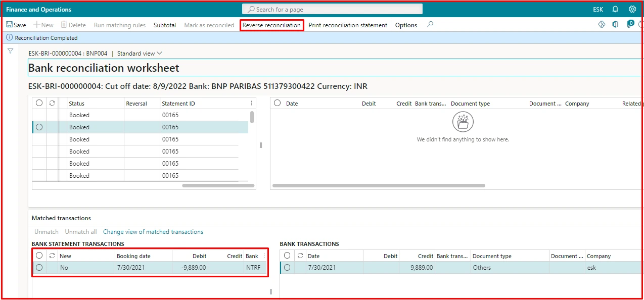The width and height of the screenshot is (644, 300).
Task: Click Run matching rules
Action: 120,25
